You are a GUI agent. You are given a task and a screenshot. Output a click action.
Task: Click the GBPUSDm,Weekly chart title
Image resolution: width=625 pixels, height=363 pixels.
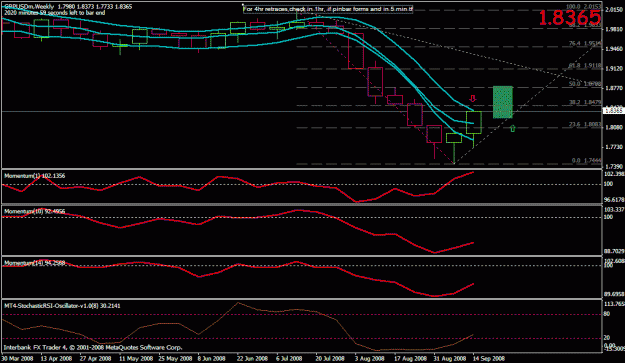[x=28, y=7]
